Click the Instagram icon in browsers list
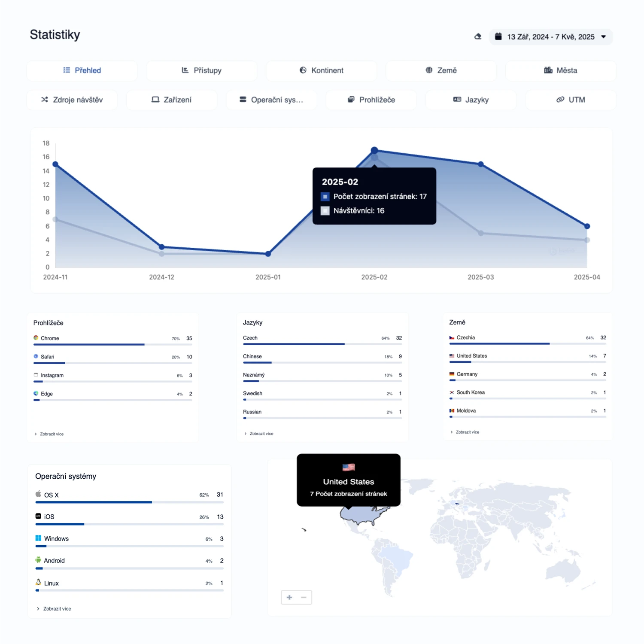 click(36, 375)
